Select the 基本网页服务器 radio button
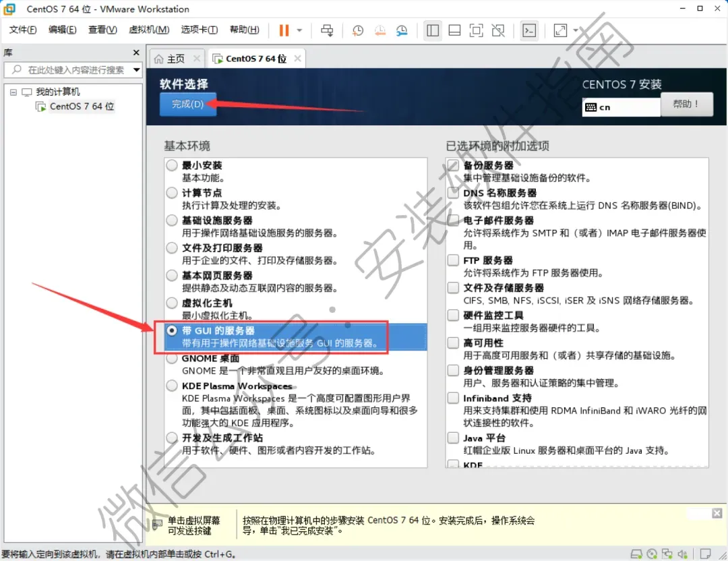The height and width of the screenshot is (561, 728). (x=172, y=275)
